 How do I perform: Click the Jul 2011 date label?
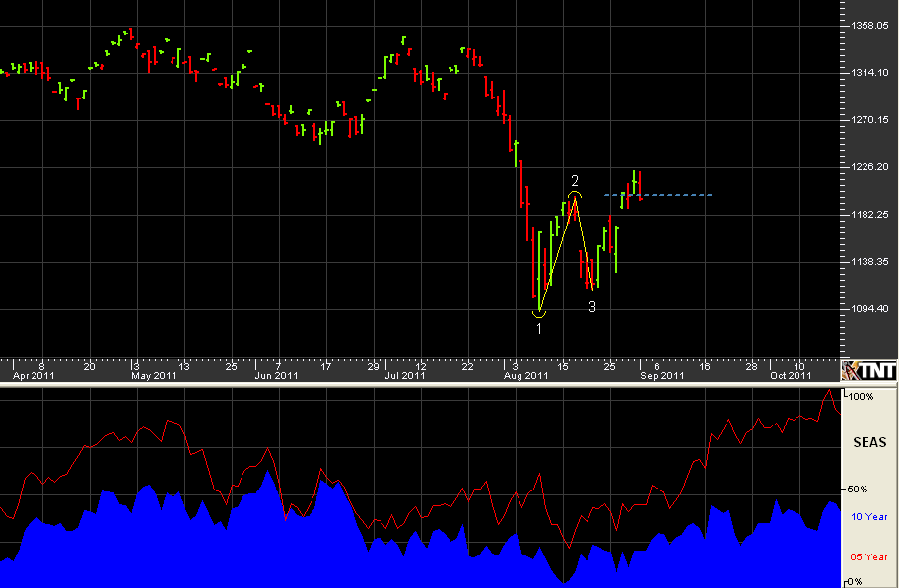click(405, 376)
